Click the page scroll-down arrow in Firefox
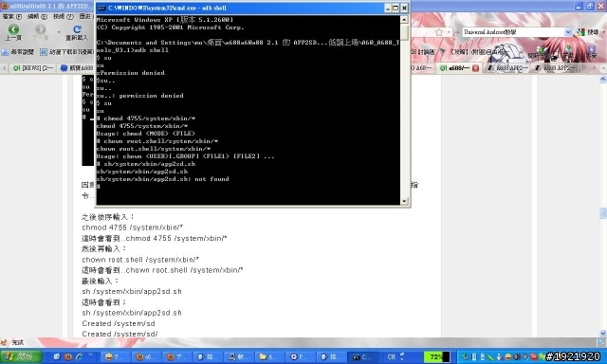This screenshot has width=607, height=364. [603, 333]
